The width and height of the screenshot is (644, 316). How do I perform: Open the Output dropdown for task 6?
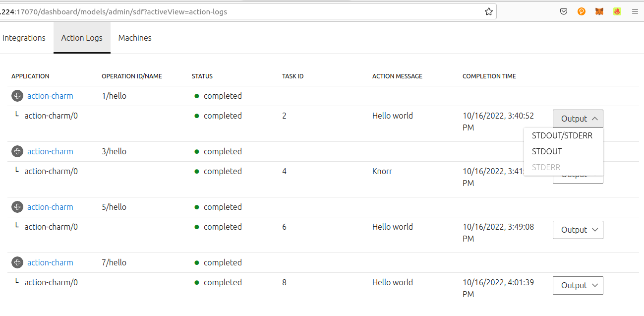(578, 230)
